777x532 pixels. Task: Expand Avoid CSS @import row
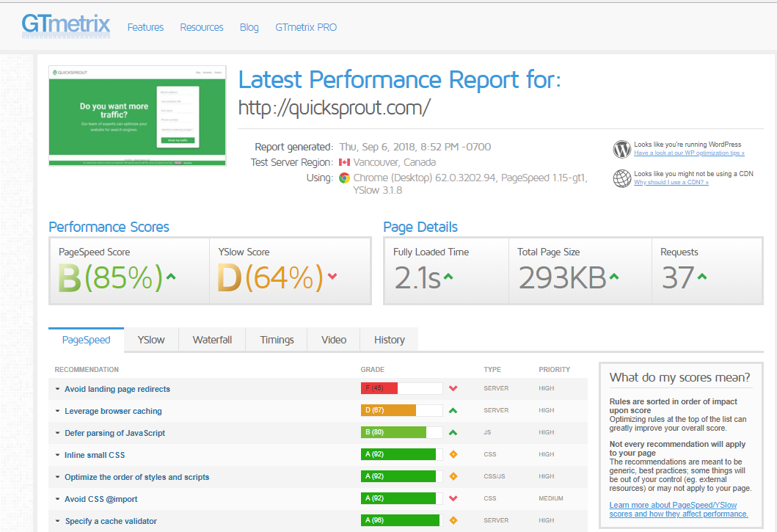coord(57,499)
